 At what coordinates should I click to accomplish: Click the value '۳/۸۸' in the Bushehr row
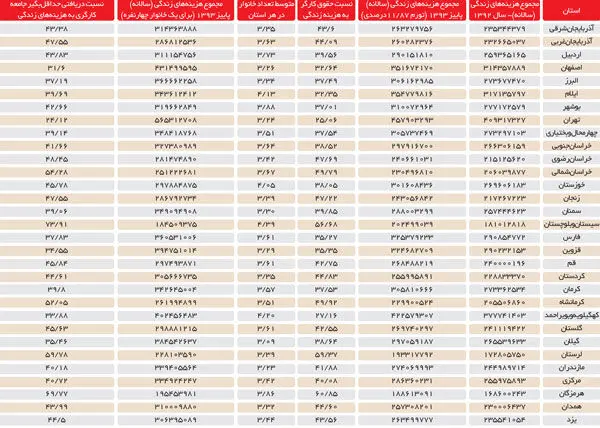(x=266, y=107)
